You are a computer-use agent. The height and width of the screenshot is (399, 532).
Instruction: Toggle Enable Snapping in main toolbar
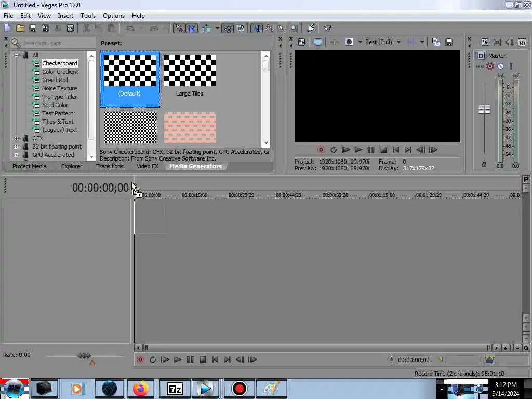point(179,28)
